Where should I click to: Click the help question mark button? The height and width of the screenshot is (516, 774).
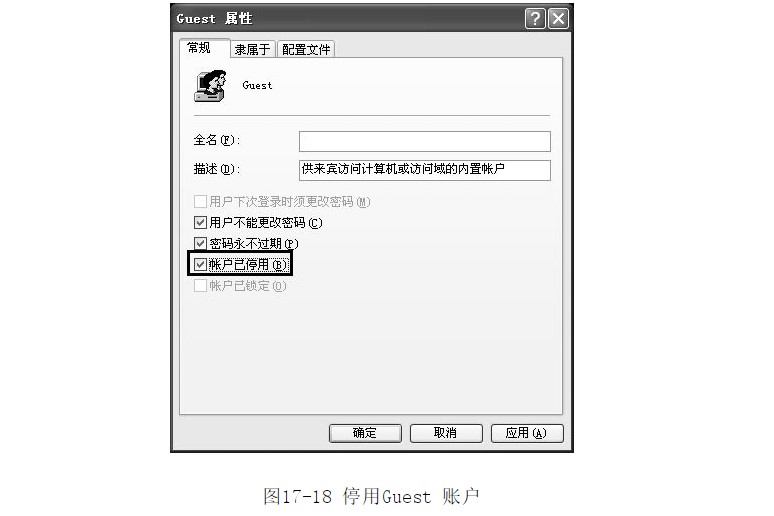(x=535, y=19)
